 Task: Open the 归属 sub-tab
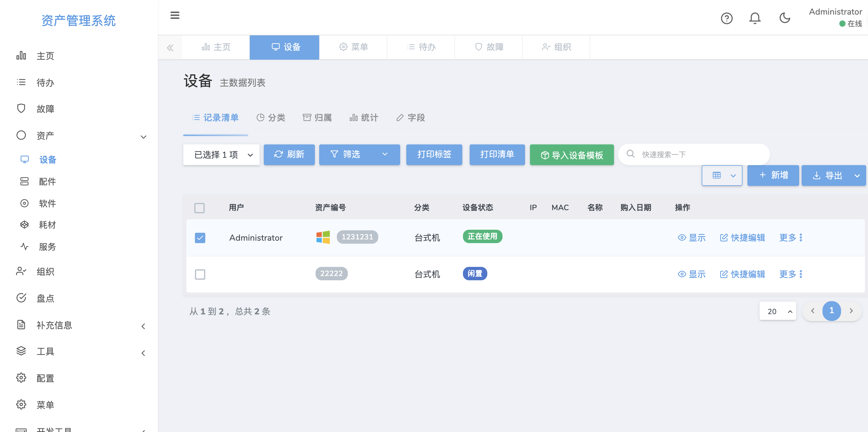coord(317,118)
